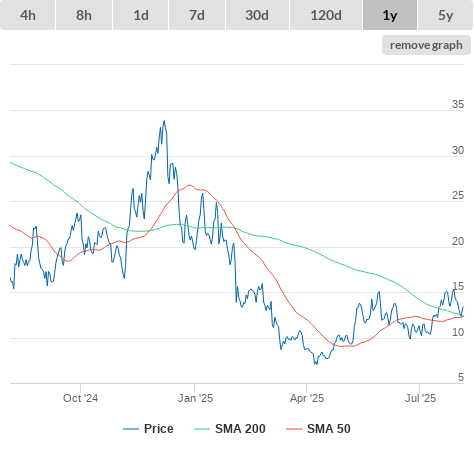
Task: Click the price peak near 34
Action: (x=164, y=121)
